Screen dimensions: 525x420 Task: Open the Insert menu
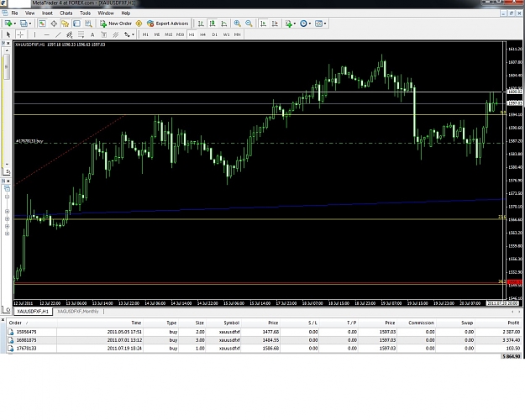[47, 13]
